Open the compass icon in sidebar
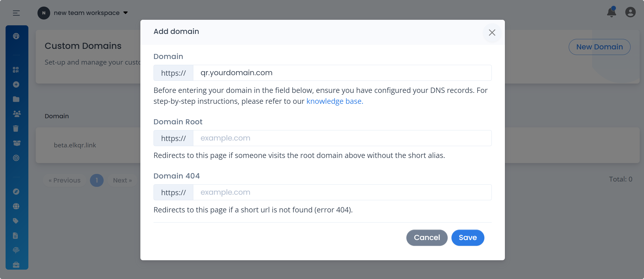 16,192
